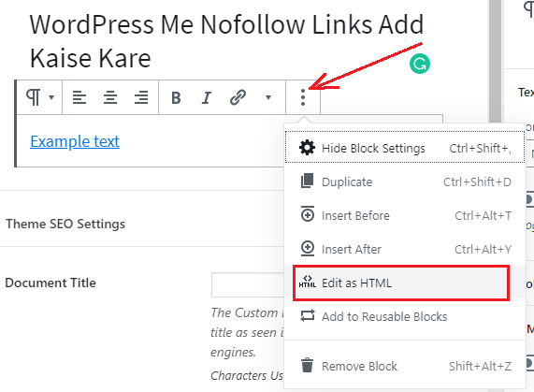Click the post title heading text
This screenshot has width=534, height=392.
[x=226, y=41]
